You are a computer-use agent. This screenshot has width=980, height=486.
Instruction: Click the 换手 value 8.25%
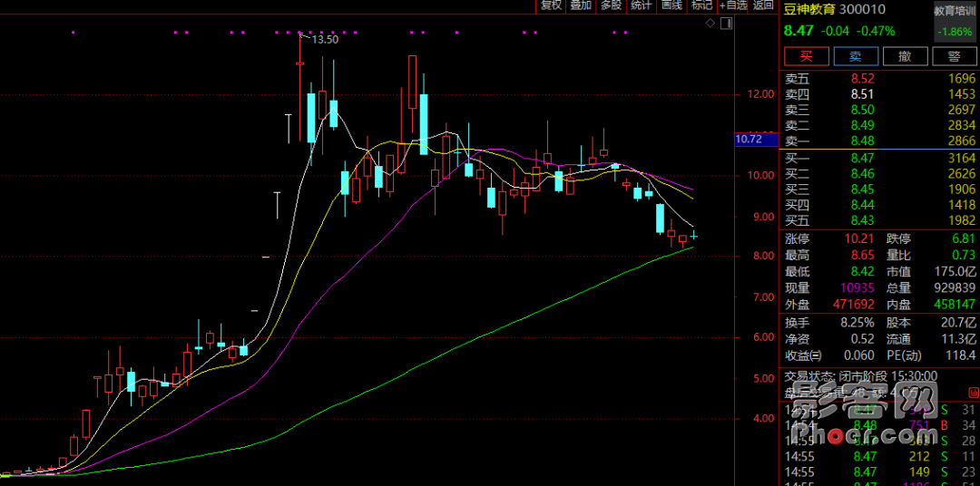857,323
